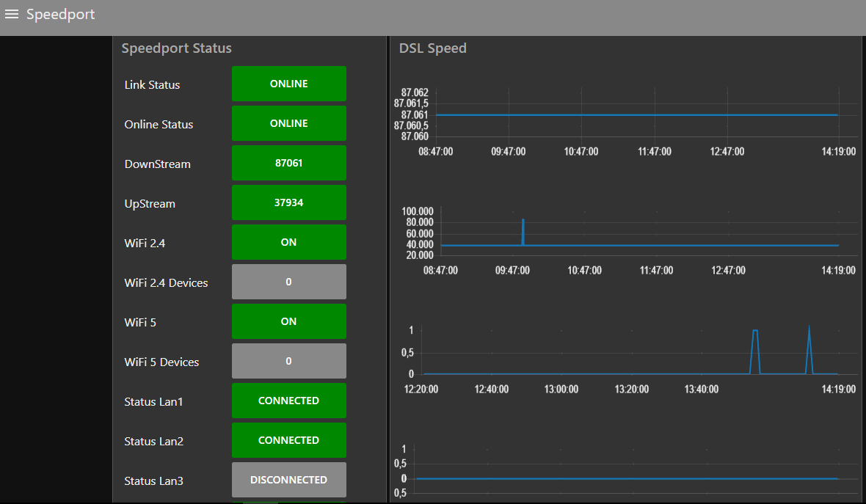Click the WiFi 2.4 Devices label
Viewport: 866px width, 504px height.
pyautogui.click(x=167, y=283)
